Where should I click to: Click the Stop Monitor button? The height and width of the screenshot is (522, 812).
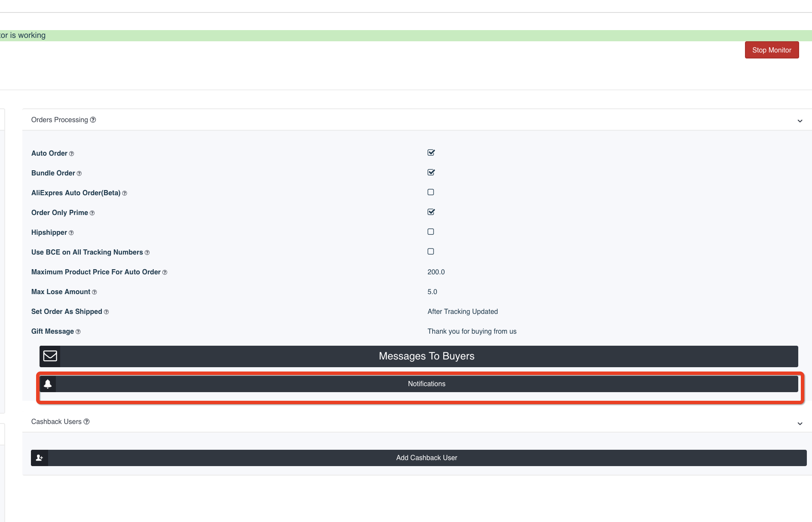tap(772, 50)
